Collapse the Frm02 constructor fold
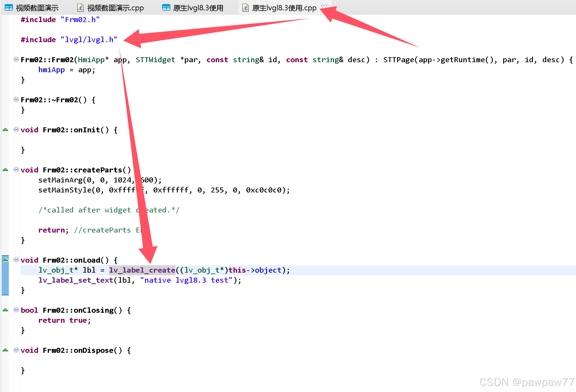The width and height of the screenshot is (576, 392). click(16, 59)
